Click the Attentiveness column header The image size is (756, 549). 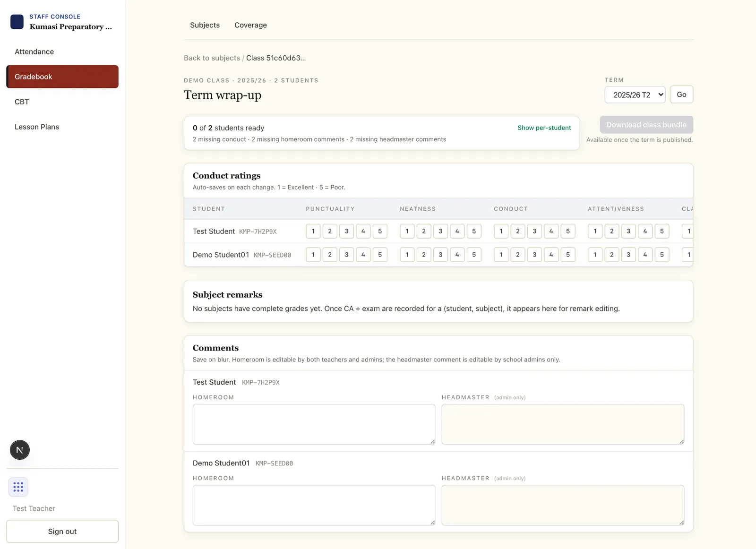click(x=616, y=209)
